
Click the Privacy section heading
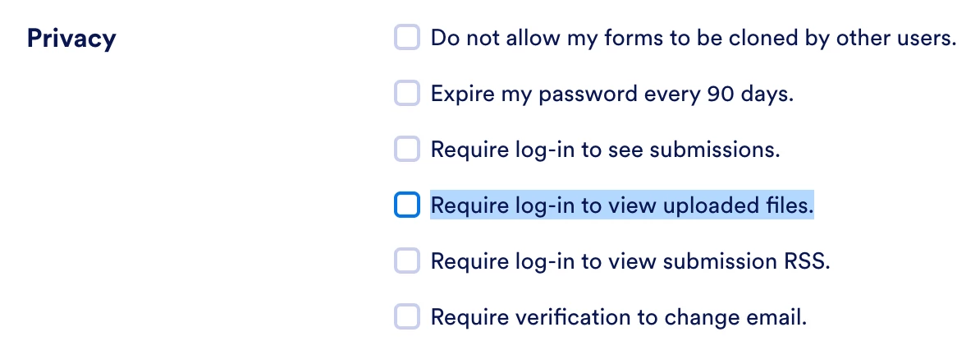71,39
